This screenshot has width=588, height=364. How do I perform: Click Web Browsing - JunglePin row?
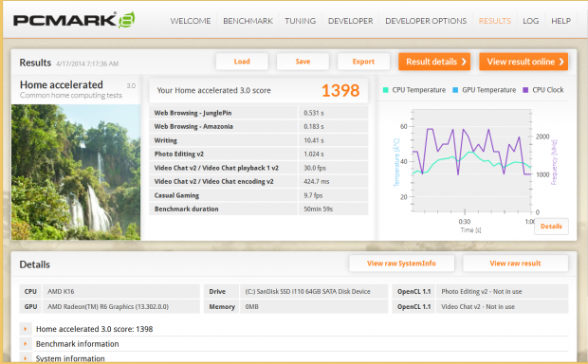click(x=258, y=113)
